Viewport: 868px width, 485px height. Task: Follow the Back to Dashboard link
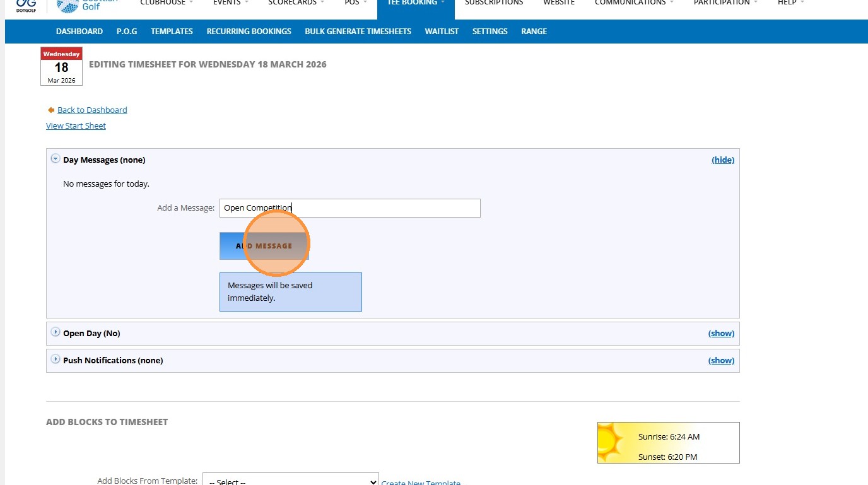coord(92,110)
